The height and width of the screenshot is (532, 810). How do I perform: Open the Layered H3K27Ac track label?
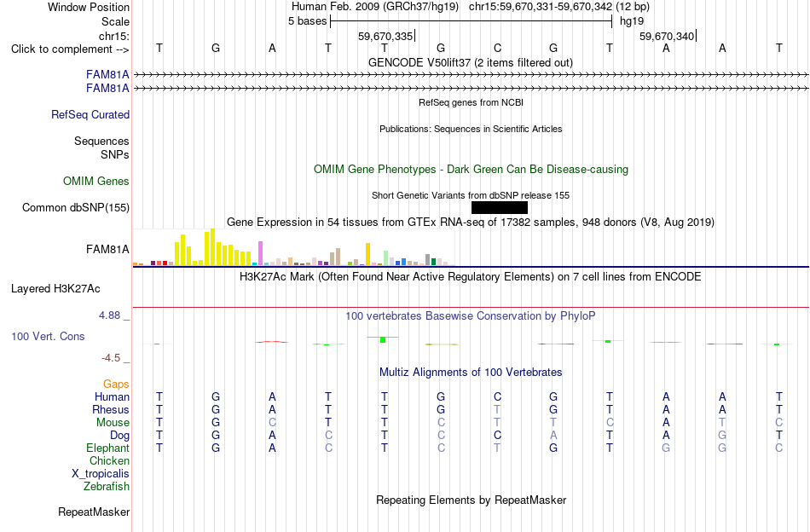pyautogui.click(x=55, y=289)
